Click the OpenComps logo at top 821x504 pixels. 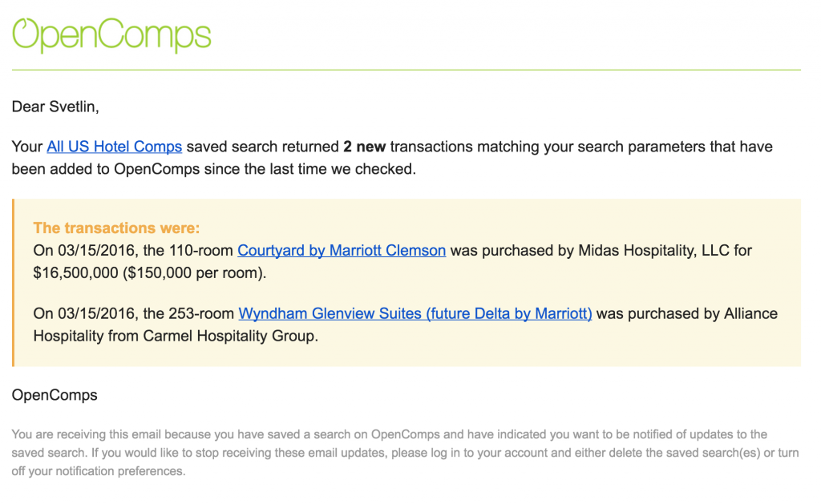[111, 35]
